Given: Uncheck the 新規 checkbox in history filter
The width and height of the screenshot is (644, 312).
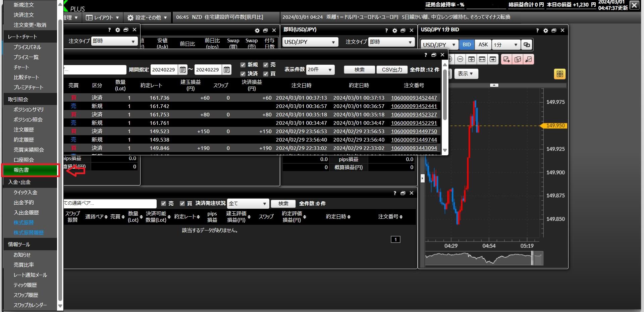Looking at the screenshot, I should tap(243, 65).
